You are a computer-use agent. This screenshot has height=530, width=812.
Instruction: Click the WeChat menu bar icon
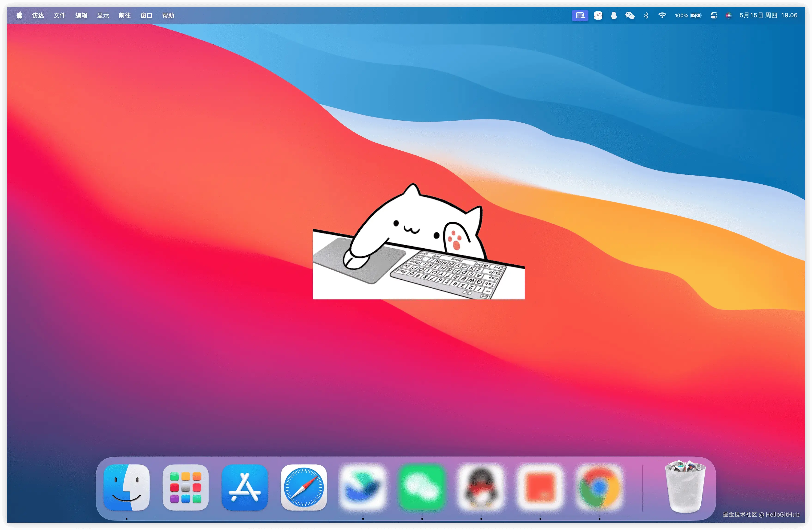[x=630, y=15]
